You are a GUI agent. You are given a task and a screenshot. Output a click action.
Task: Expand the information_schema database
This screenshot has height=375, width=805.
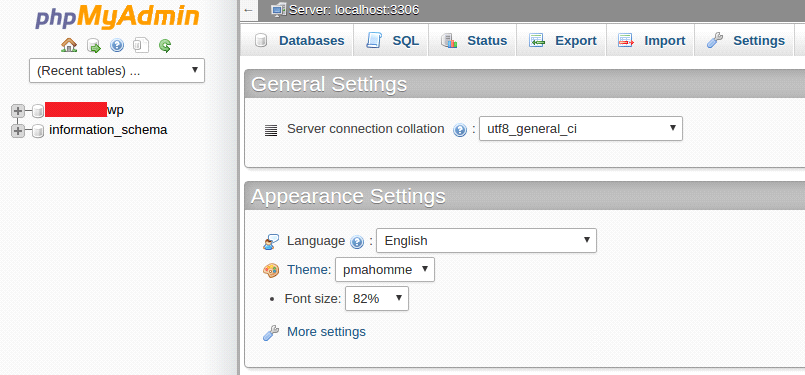coord(18,131)
